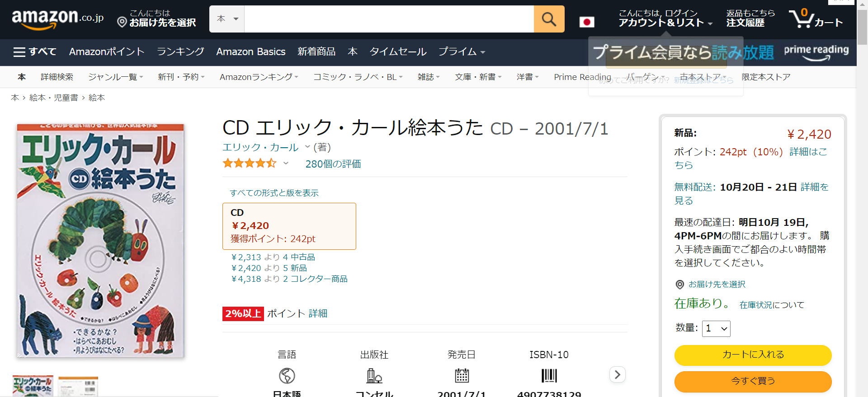Open the Amazonランキング dropdown

click(x=259, y=77)
